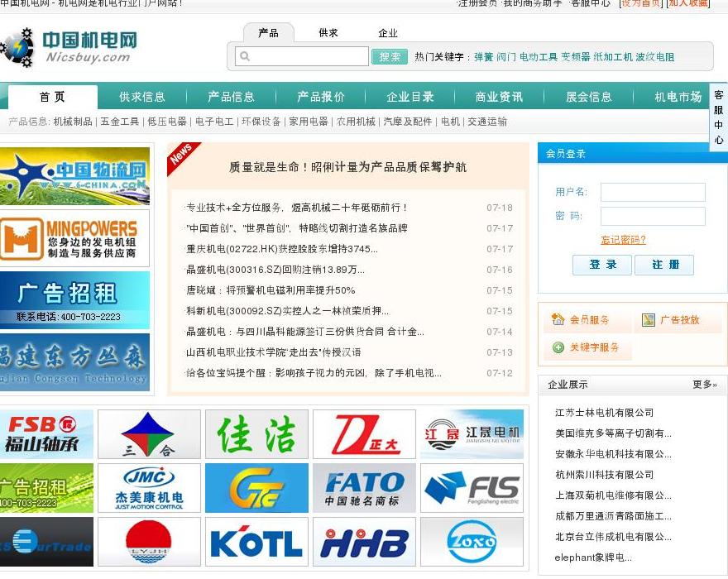The image size is (728, 579).
Task: Open the 忘记密码? link
Action: [623, 240]
